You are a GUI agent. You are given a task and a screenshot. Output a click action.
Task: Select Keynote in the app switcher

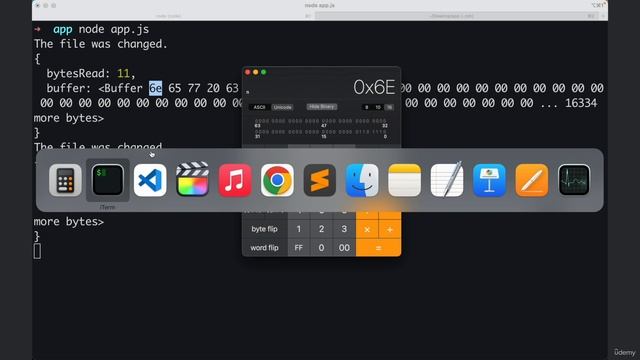pyautogui.click(x=489, y=180)
